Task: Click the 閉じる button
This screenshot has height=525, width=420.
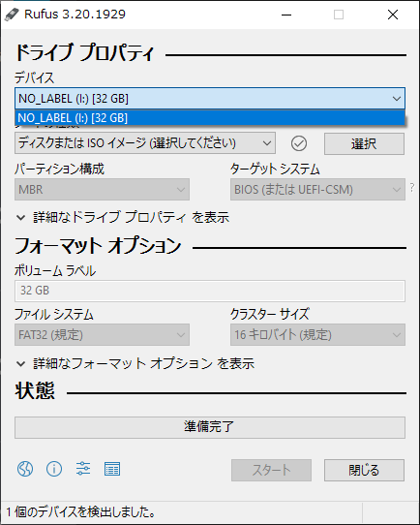Action: 364,470
